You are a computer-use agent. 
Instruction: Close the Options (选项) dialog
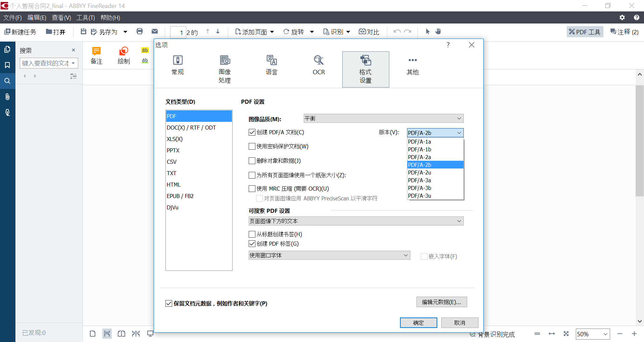[472, 45]
